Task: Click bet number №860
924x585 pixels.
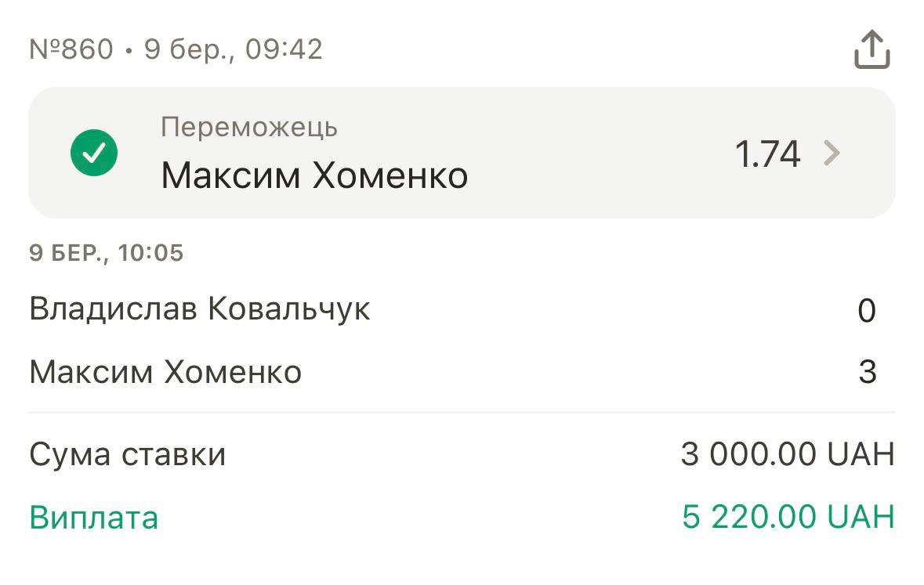Action: point(71,50)
